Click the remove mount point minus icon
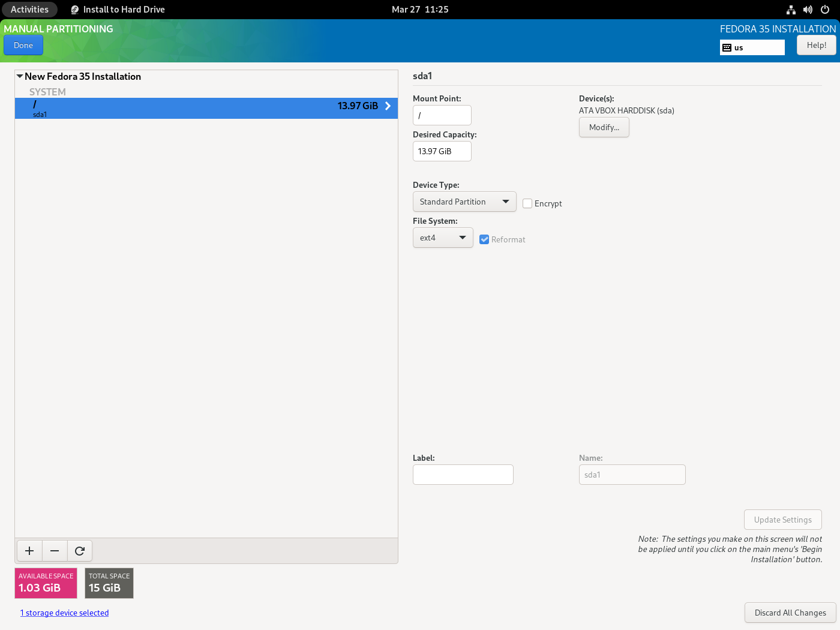 55,551
